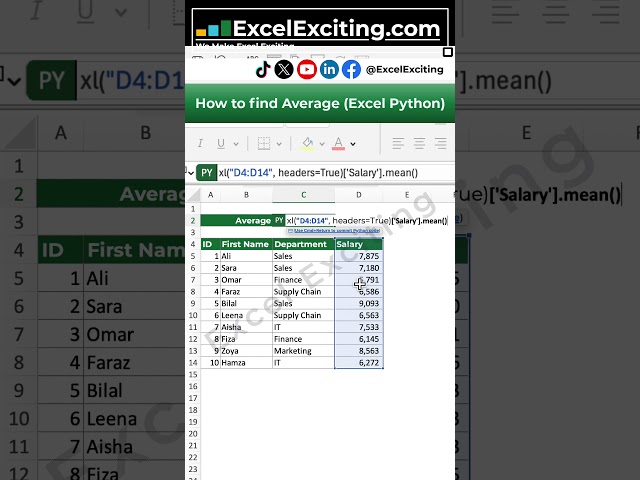Select Omar's 'Finance' department cell

point(304,280)
